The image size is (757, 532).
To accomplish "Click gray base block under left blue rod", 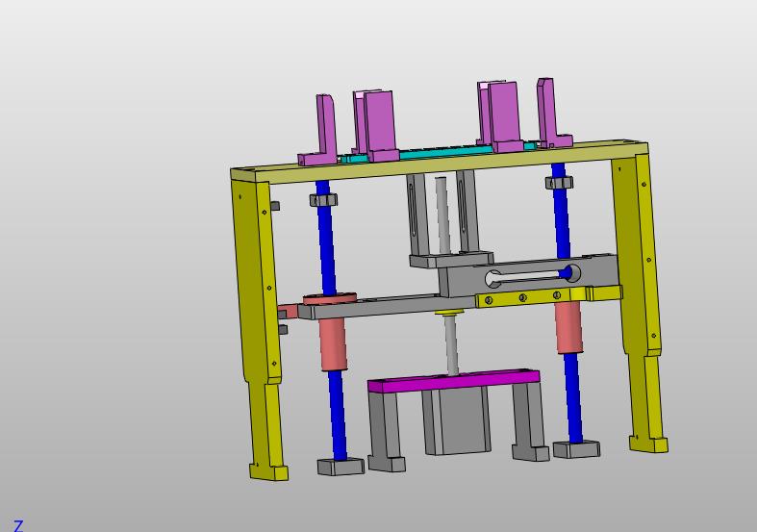I will 341,467.
